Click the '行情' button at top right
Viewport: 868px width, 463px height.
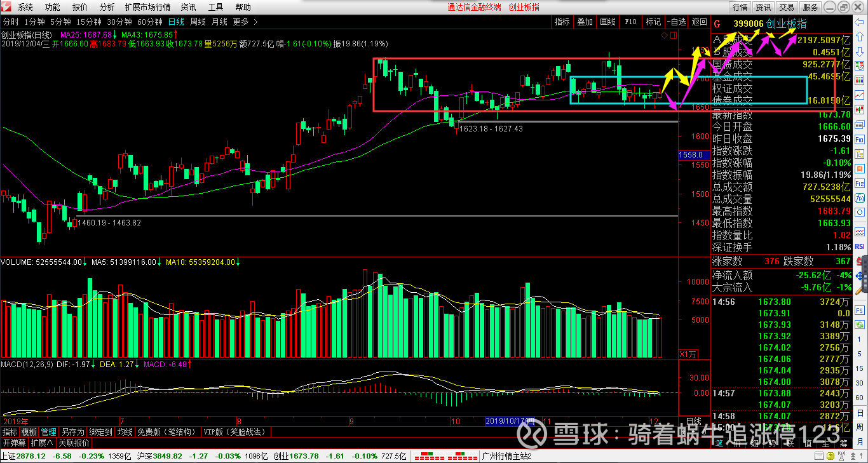740,7
